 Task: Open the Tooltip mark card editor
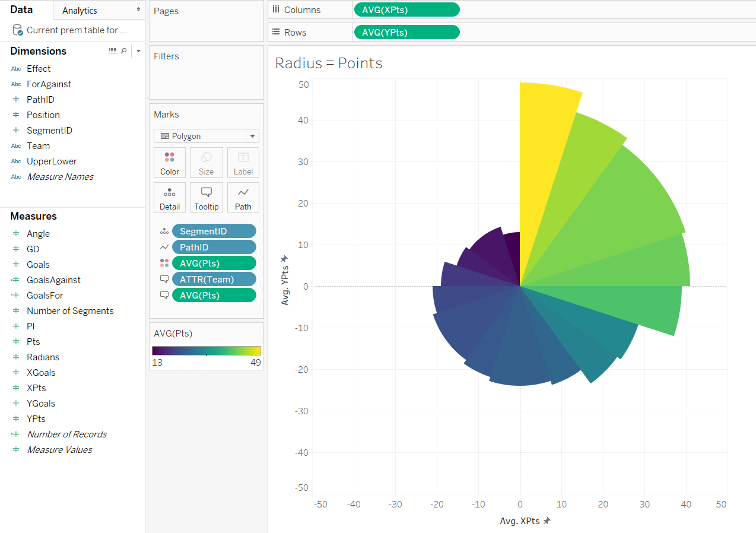(206, 198)
